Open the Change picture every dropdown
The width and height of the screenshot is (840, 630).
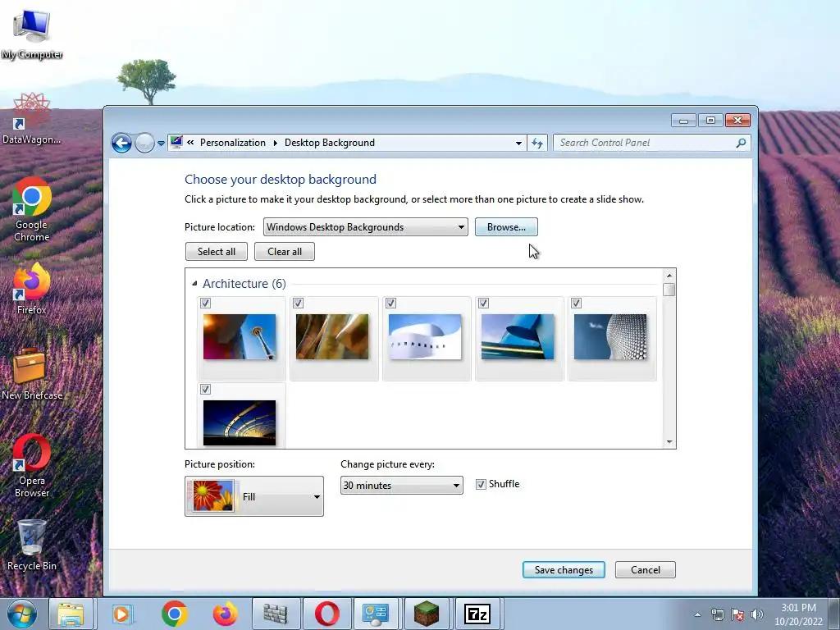[x=402, y=486]
